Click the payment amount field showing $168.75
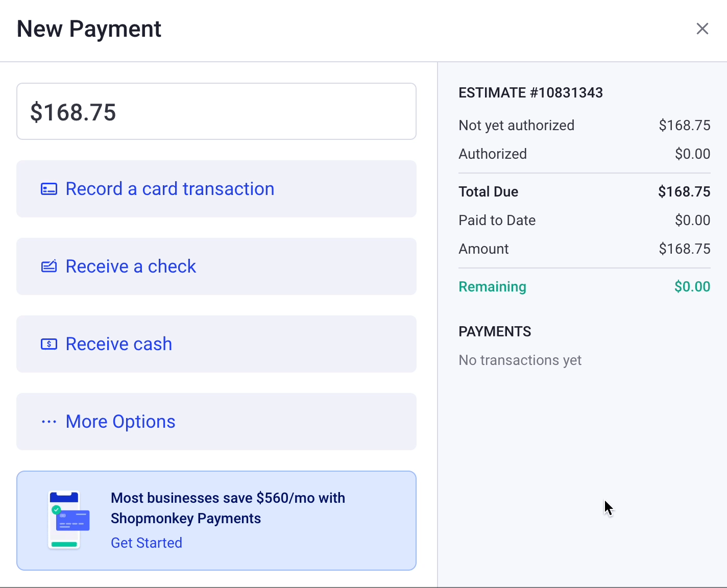727x588 pixels. (216, 111)
